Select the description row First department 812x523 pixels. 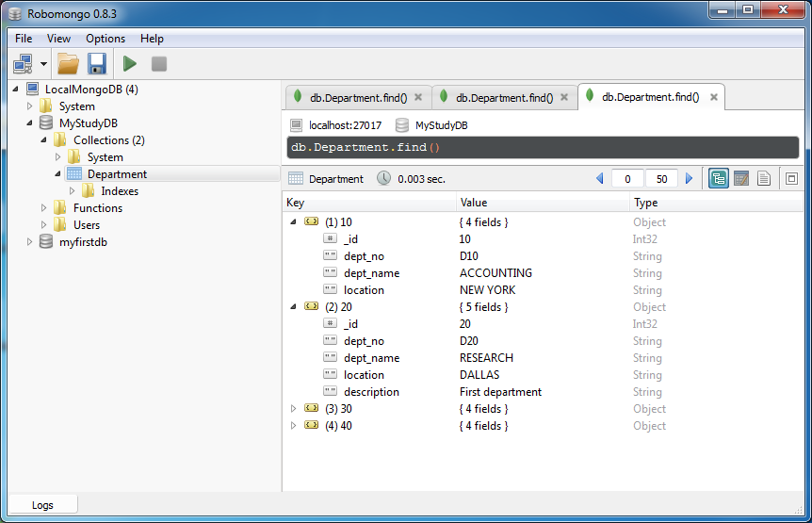click(x=543, y=392)
